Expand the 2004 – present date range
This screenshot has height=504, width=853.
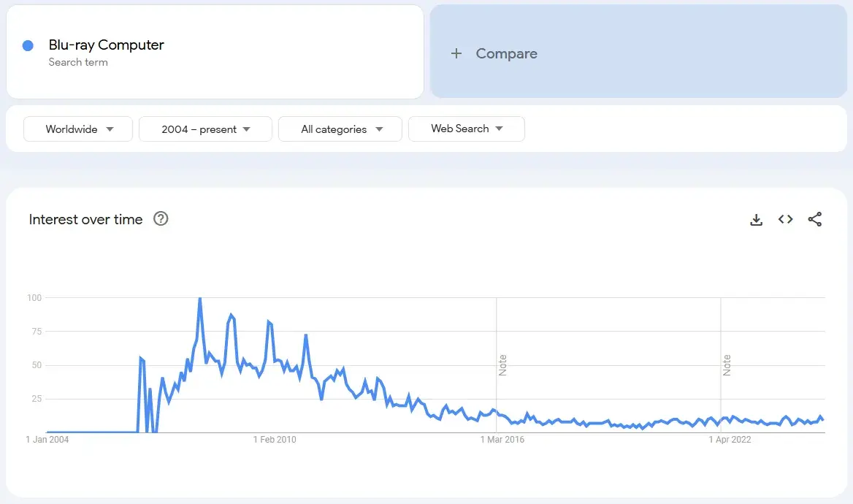coord(205,129)
